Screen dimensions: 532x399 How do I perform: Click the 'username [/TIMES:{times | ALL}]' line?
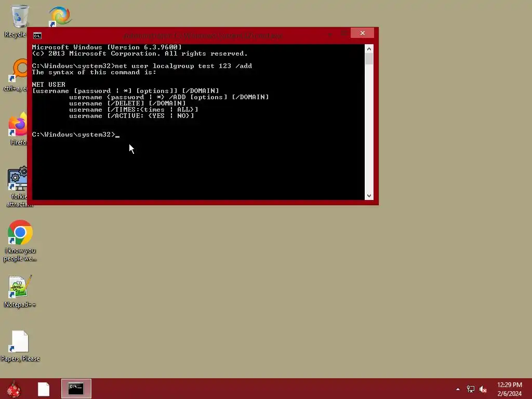click(134, 110)
